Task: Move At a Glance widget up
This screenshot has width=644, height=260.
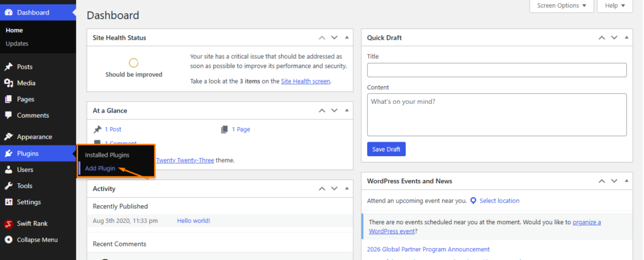Action: point(322,111)
